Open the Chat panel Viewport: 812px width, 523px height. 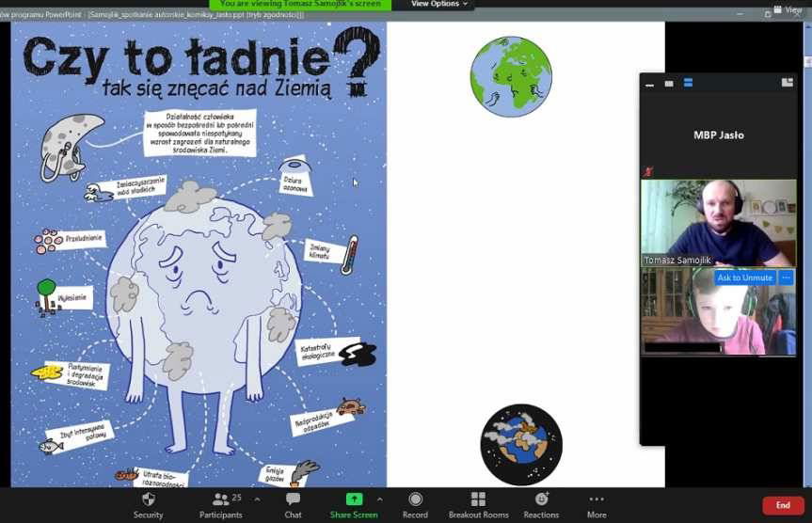[293, 503]
